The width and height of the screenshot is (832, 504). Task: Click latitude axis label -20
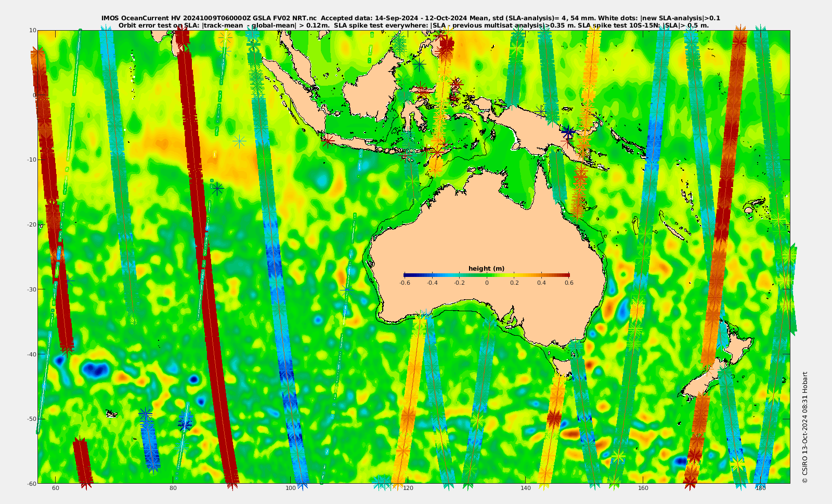31,224
